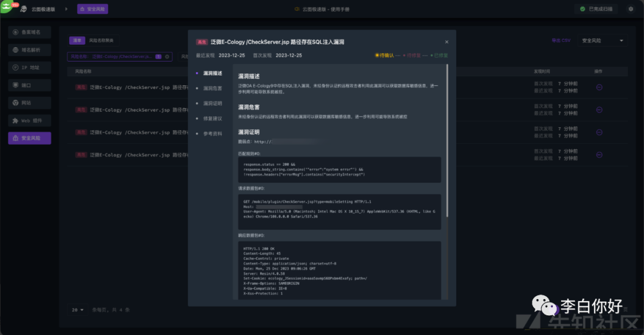Click the second row's circular action icon
Viewport: 644px width, 335px height.
(599, 110)
